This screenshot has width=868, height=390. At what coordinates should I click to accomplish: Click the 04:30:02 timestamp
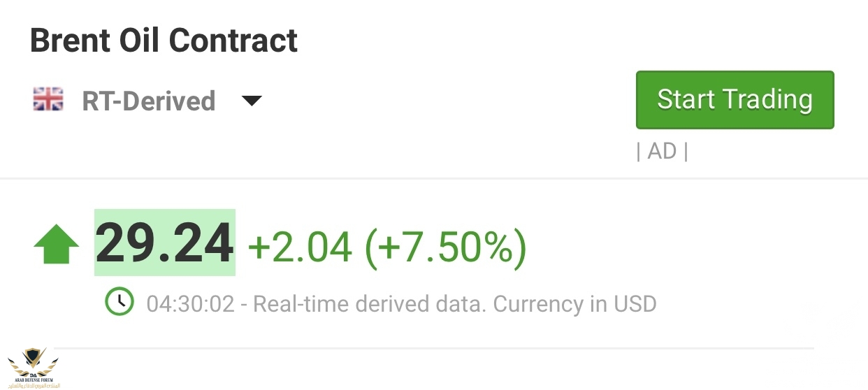click(190, 304)
